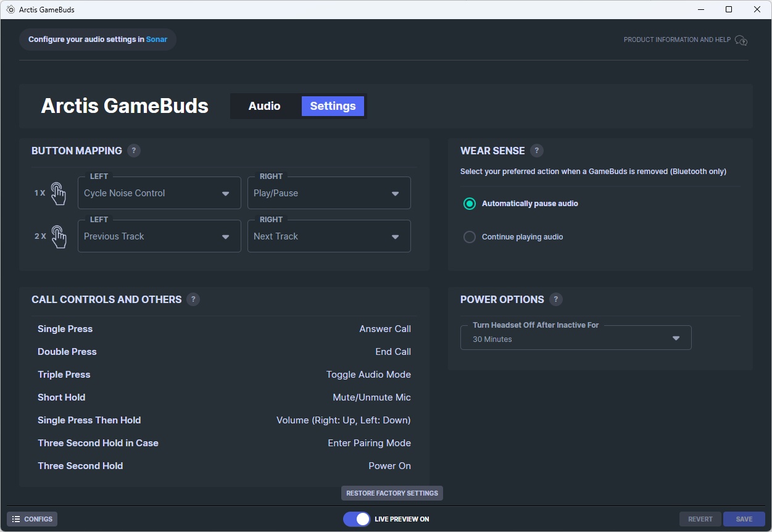The image size is (772, 532).
Task: Click the SteelSeries app icon in title bar
Action: click(x=10, y=10)
